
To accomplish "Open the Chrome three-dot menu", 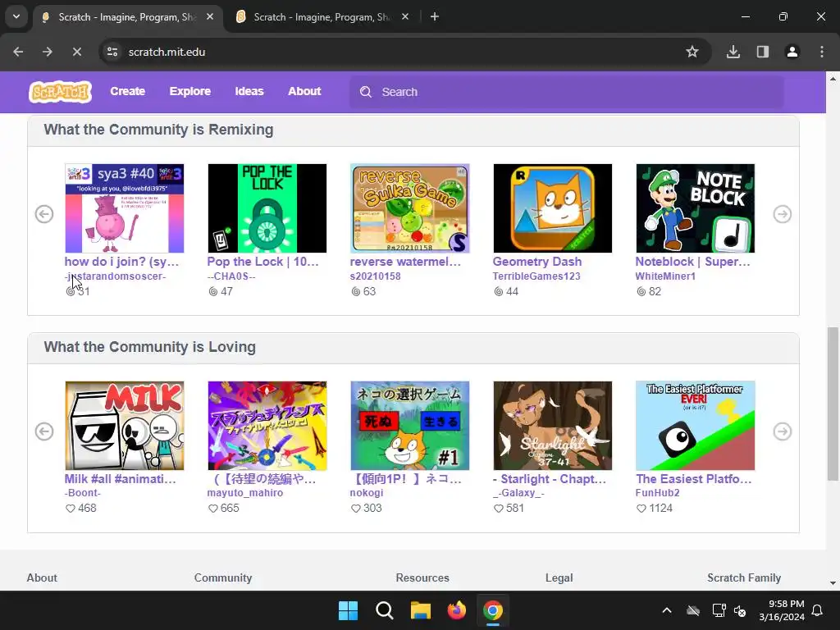I will click(822, 52).
